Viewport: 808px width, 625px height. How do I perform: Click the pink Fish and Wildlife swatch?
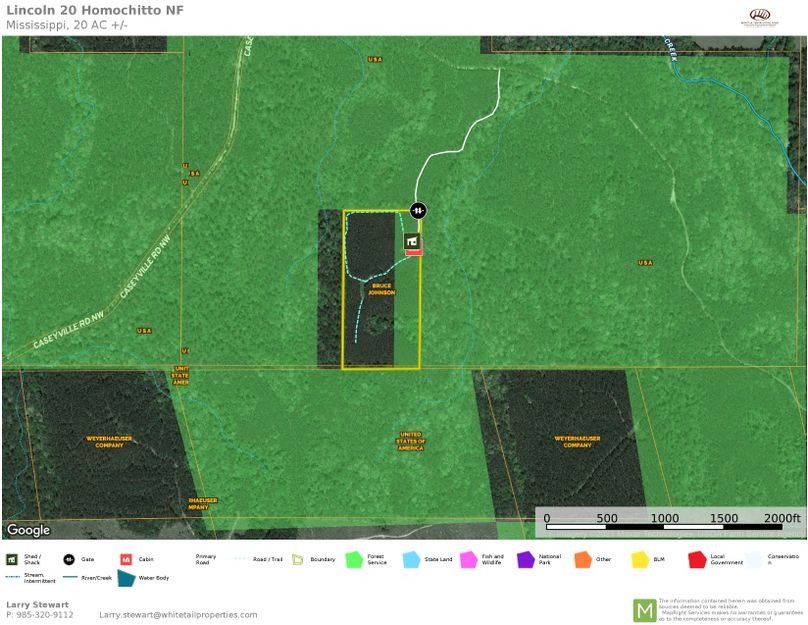[467, 560]
